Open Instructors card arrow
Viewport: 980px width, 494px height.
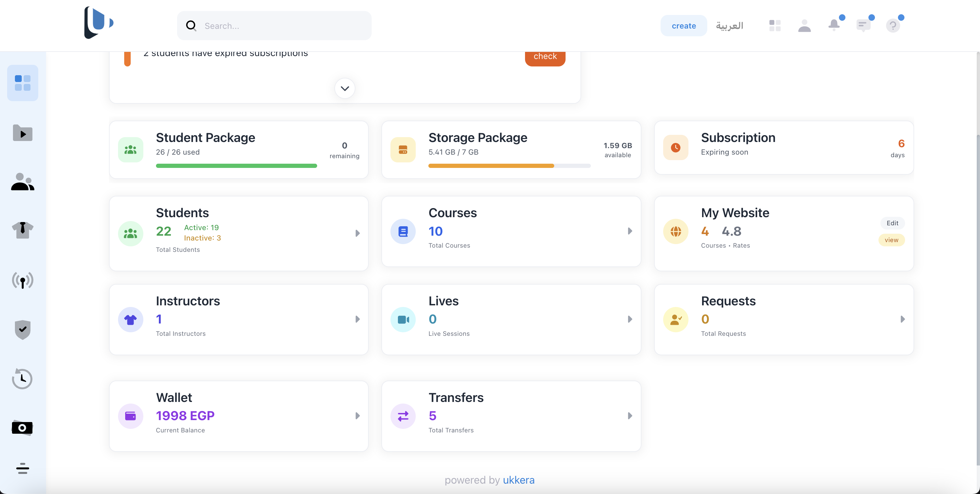pyautogui.click(x=358, y=319)
